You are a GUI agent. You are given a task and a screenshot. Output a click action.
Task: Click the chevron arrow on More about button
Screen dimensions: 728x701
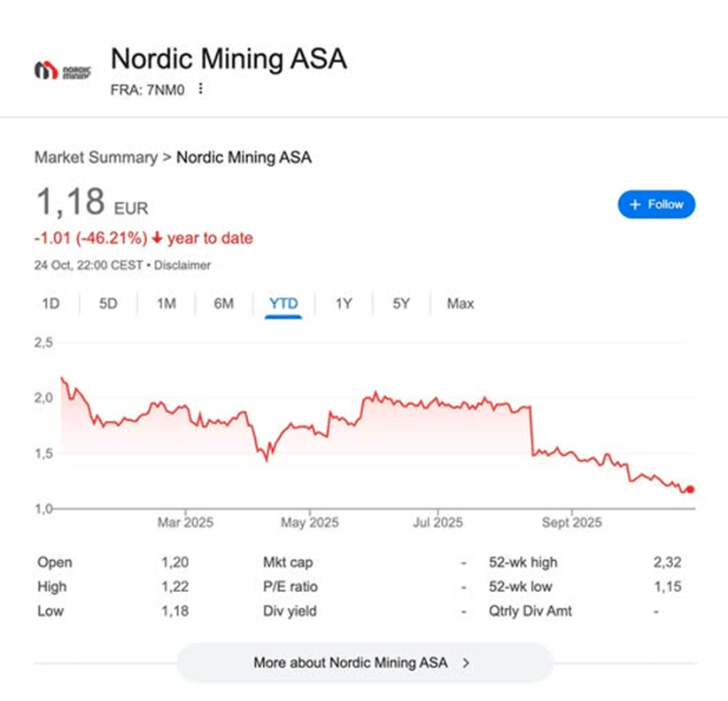[x=466, y=662]
